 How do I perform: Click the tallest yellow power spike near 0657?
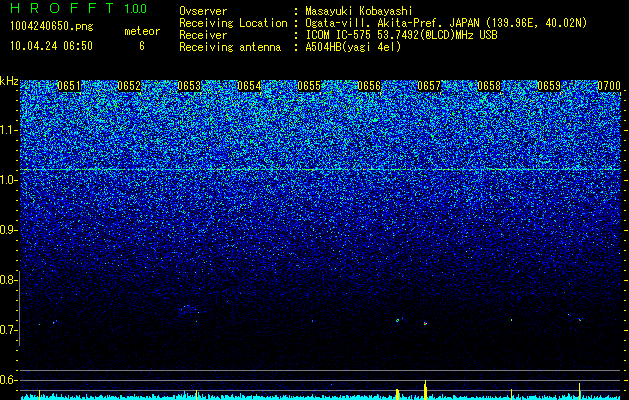pyautogui.click(x=425, y=390)
